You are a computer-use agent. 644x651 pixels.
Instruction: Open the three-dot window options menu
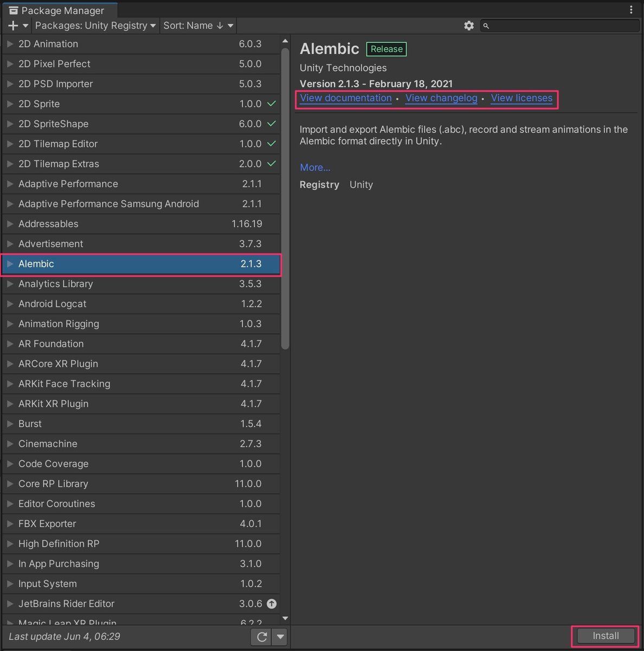click(x=631, y=10)
